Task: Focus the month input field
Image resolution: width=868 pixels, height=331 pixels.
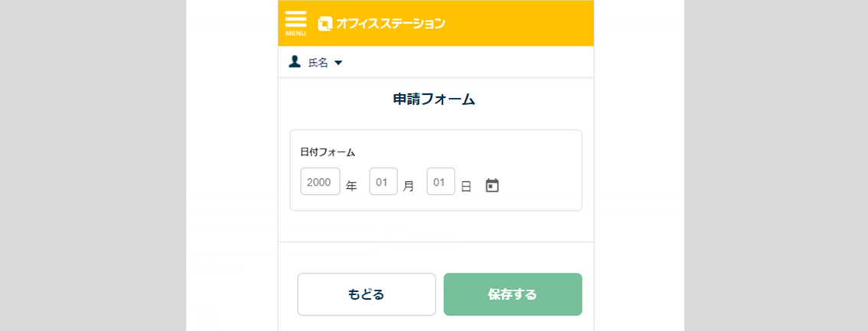Action: click(x=383, y=182)
